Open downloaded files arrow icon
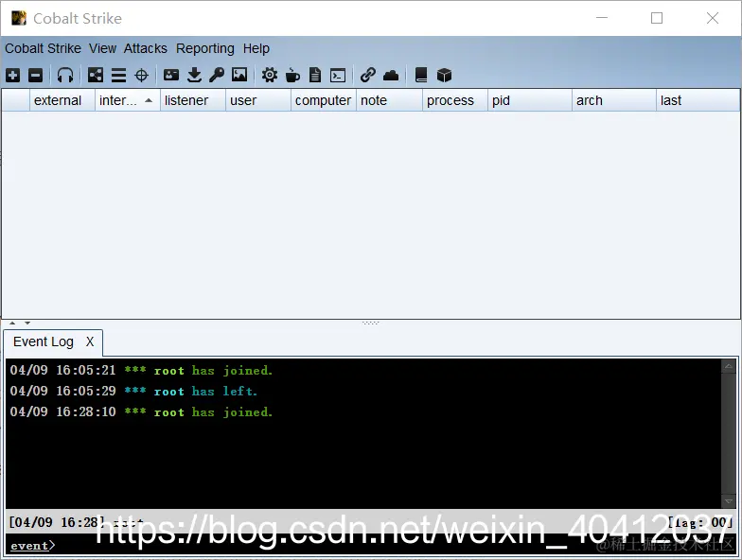742x560 pixels. click(x=194, y=76)
